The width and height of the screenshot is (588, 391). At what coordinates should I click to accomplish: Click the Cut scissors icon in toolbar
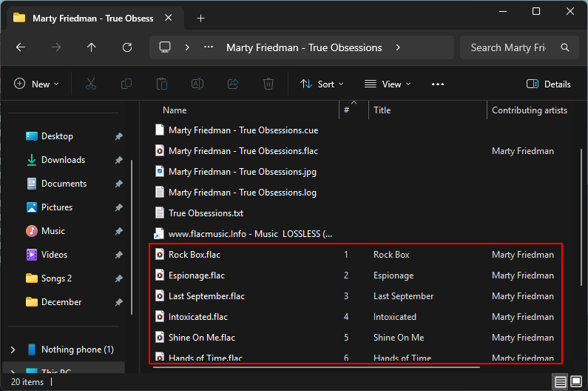[91, 84]
